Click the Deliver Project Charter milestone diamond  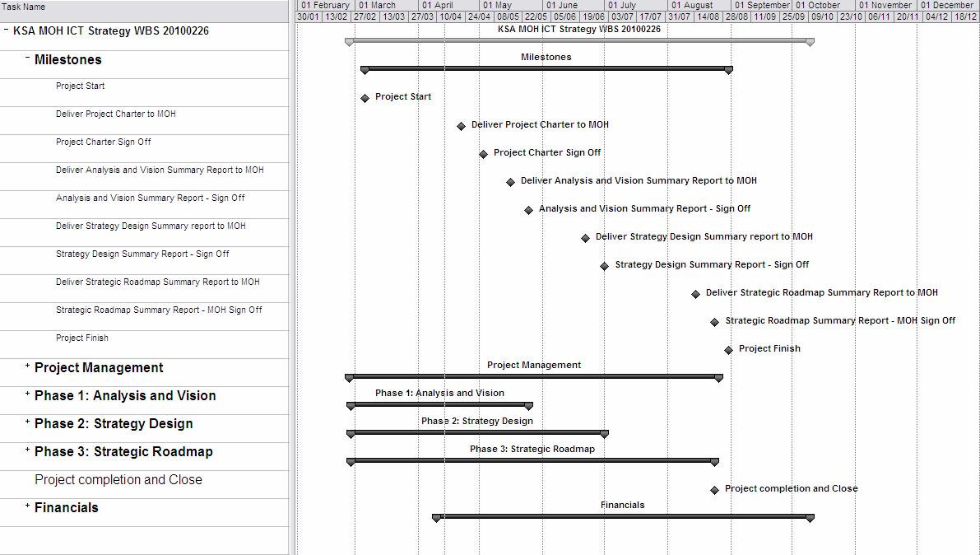(x=462, y=126)
